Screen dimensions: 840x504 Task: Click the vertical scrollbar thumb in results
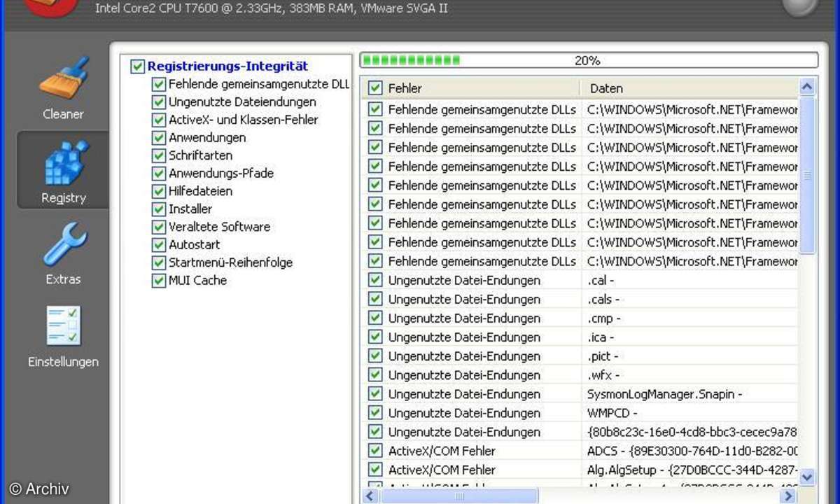point(807,175)
